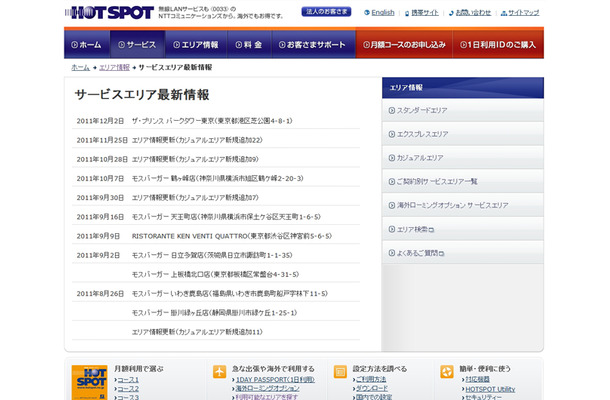Click the settings list icon in footer
Image resolution: width=610 pixels, height=400 pixels.
coord(340,372)
